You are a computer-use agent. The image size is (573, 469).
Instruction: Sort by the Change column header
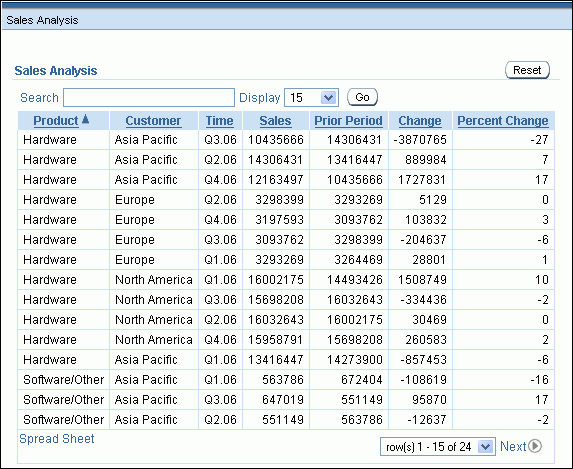click(x=420, y=121)
